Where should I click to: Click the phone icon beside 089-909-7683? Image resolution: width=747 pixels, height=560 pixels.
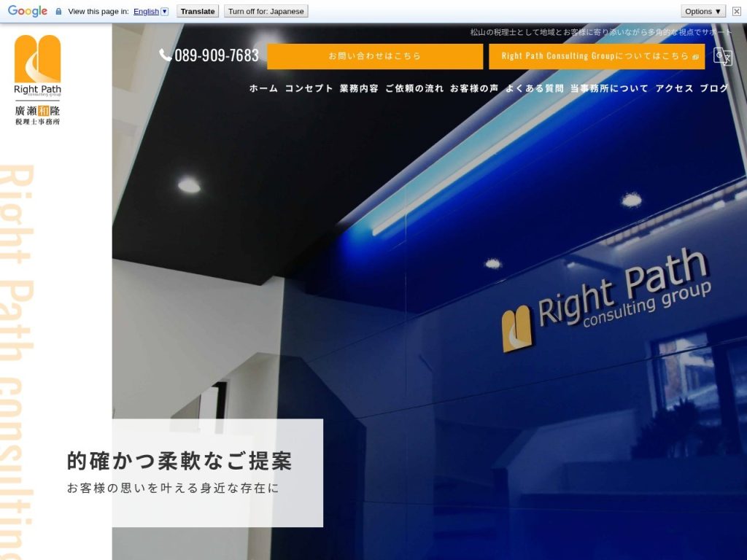click(165, 55)
